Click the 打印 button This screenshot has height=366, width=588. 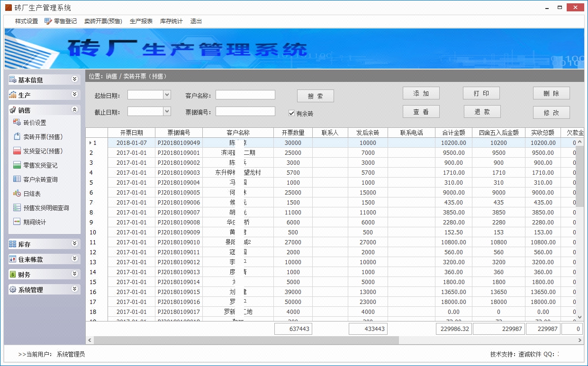pos(481,93)
